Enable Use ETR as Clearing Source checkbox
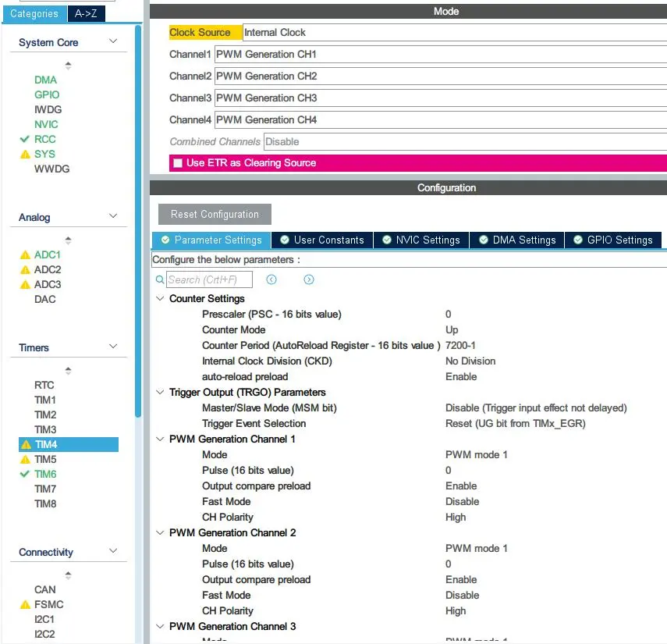 click(x=178, y=163)
